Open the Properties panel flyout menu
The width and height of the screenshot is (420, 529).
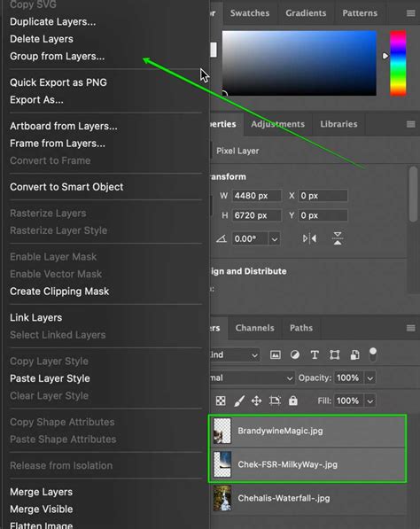(410, 124)
